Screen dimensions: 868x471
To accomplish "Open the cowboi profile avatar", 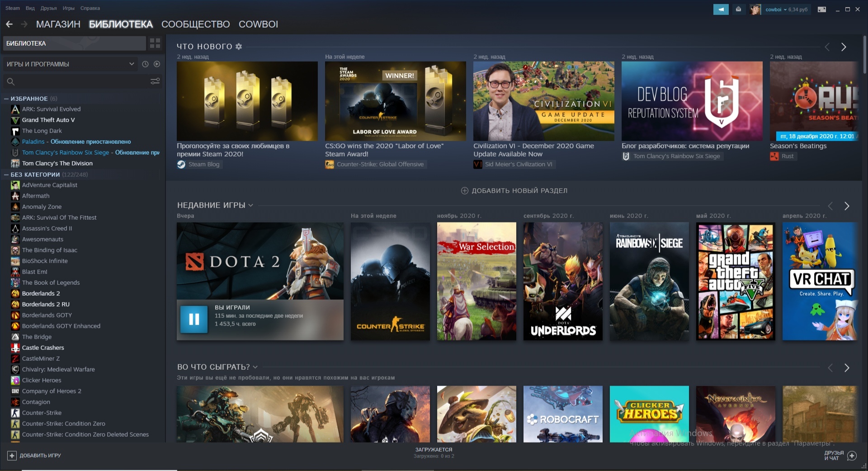I will (x=755, y=9).
